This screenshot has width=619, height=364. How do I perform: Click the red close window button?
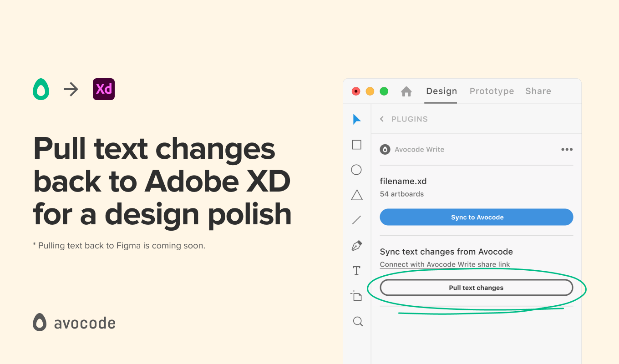pyautogui.click(x=356, y=91)
